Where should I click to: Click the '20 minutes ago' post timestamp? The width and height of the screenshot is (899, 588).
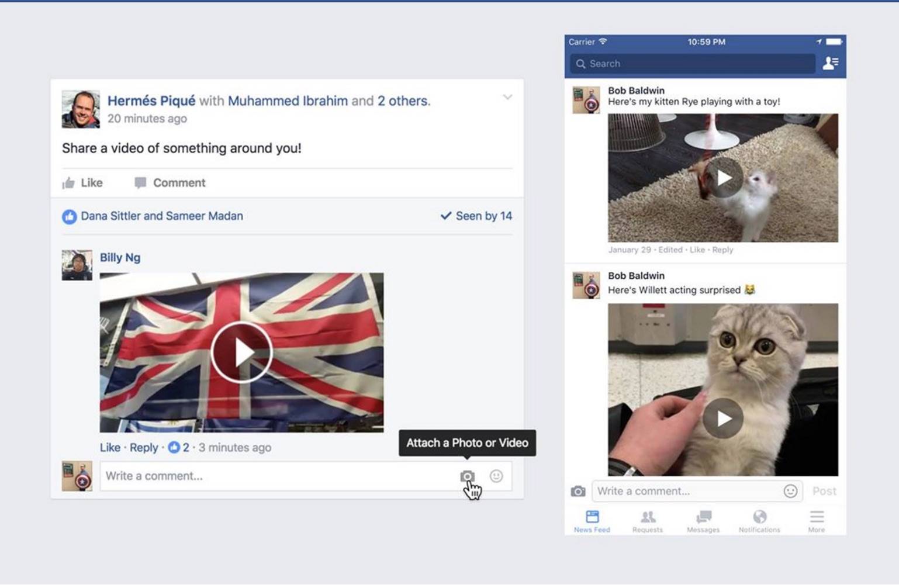[147, 119]
